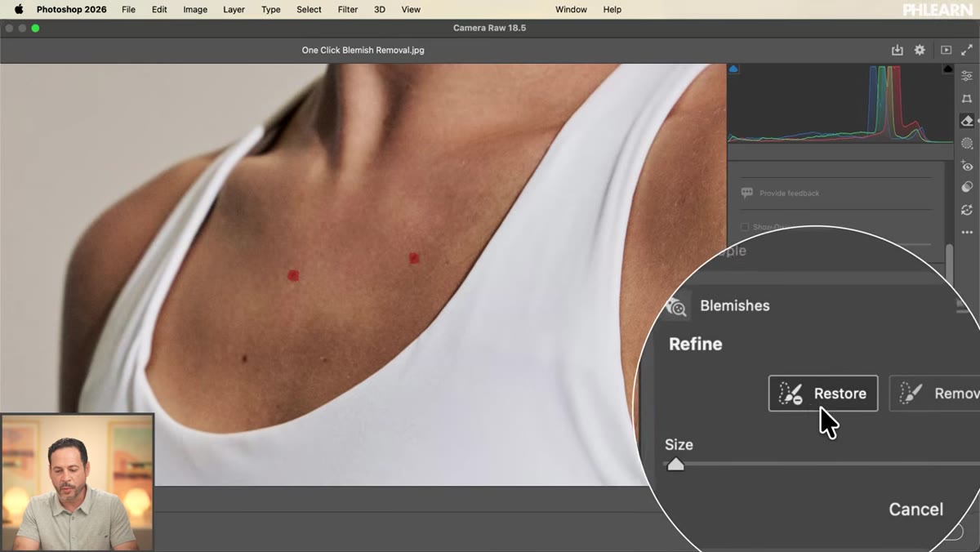
Task: Select the Edit sliders panel icon
Action: (967, 76)
